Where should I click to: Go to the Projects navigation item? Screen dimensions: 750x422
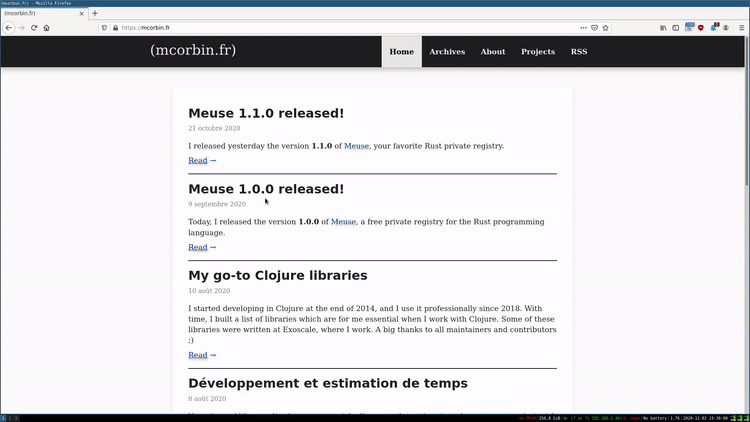click(538, 52)
